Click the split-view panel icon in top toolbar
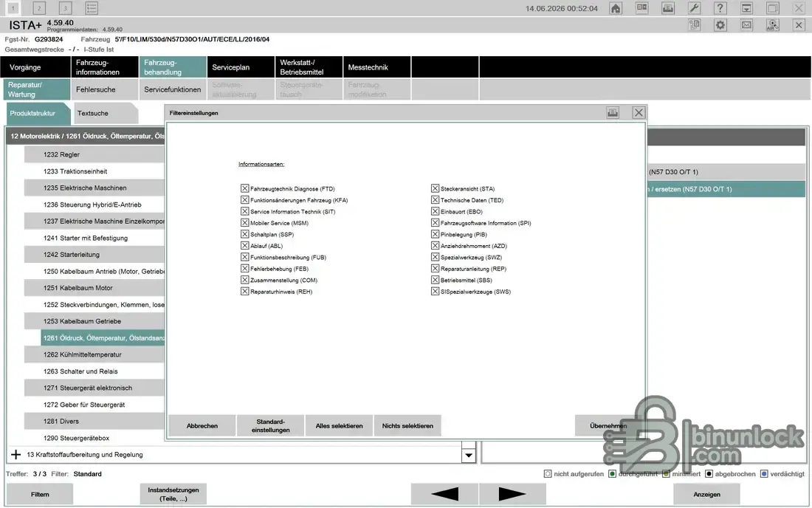 (641, 8)
